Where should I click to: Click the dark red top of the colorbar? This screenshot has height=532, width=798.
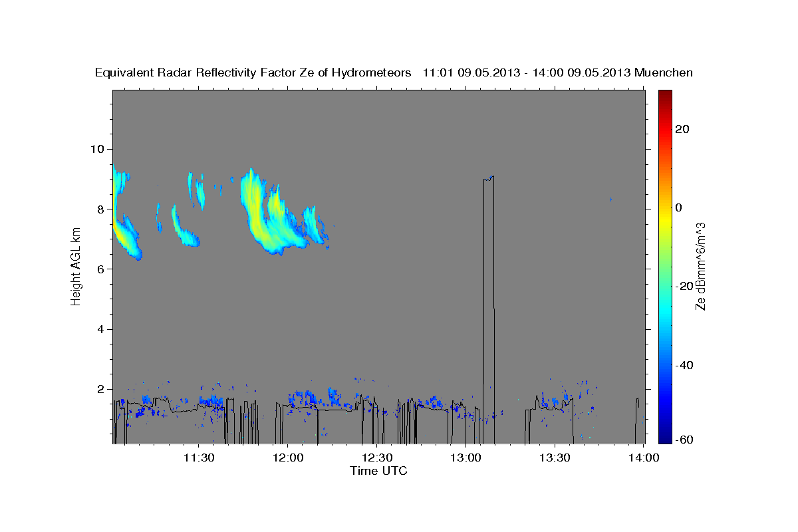(x=664, y=96)
